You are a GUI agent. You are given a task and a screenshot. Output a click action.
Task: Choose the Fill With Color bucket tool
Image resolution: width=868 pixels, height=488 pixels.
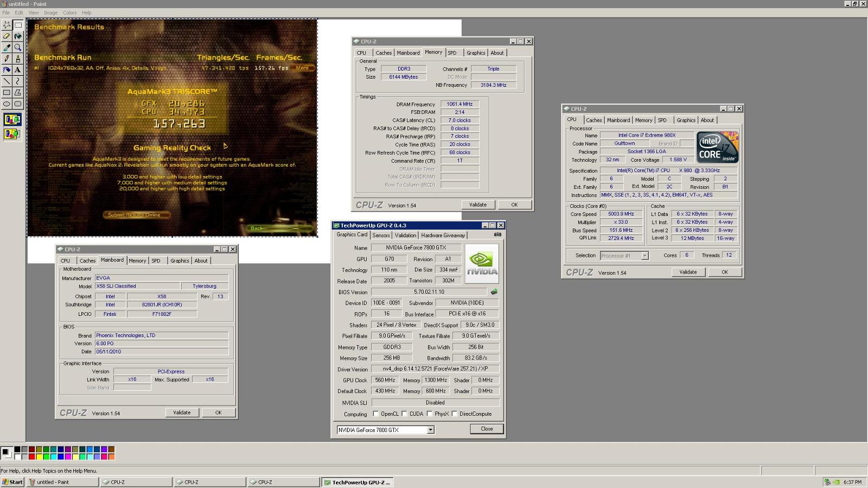coord(18,36)
